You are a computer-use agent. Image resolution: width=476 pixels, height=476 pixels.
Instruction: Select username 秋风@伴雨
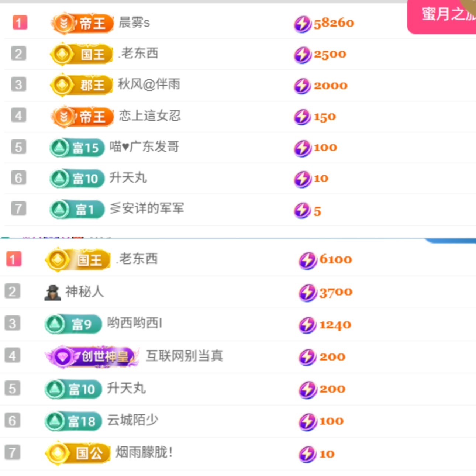point(149,84)
